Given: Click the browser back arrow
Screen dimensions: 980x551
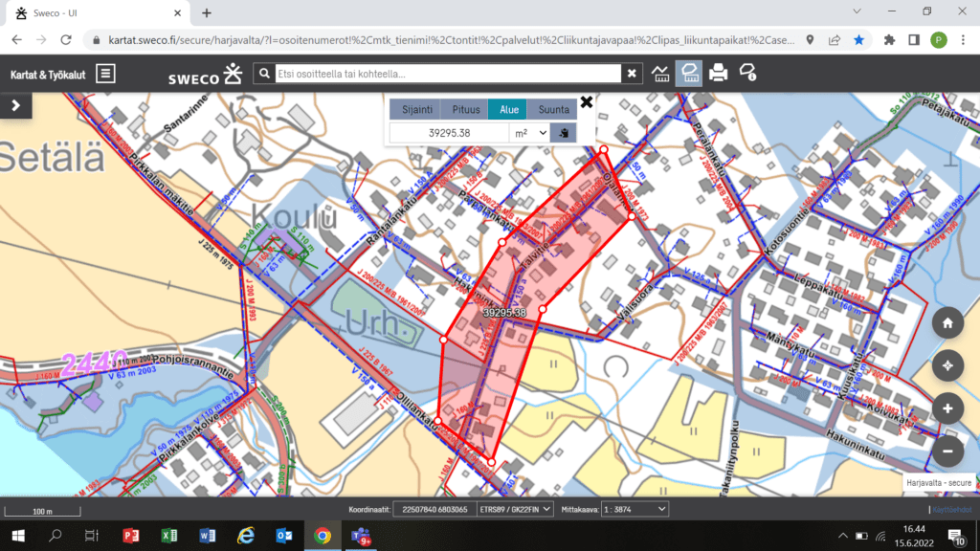Looking at the screenshot, I should pyautogui.click(x=17, y=40).
